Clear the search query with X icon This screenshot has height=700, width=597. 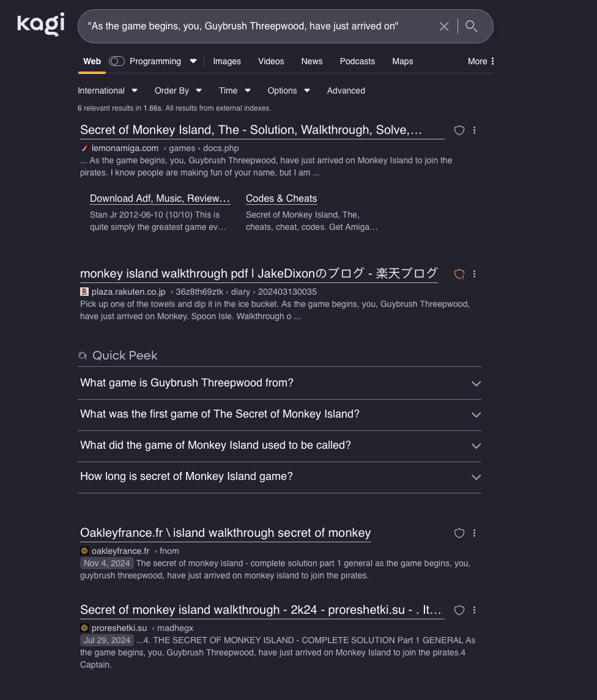pos(444,26)
